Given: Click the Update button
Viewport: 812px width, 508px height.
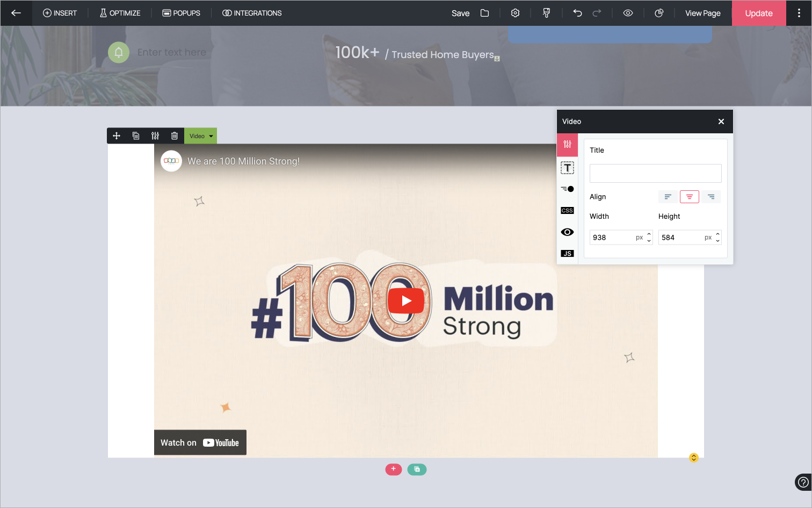Looking at the screenshot, I should 759,13.
